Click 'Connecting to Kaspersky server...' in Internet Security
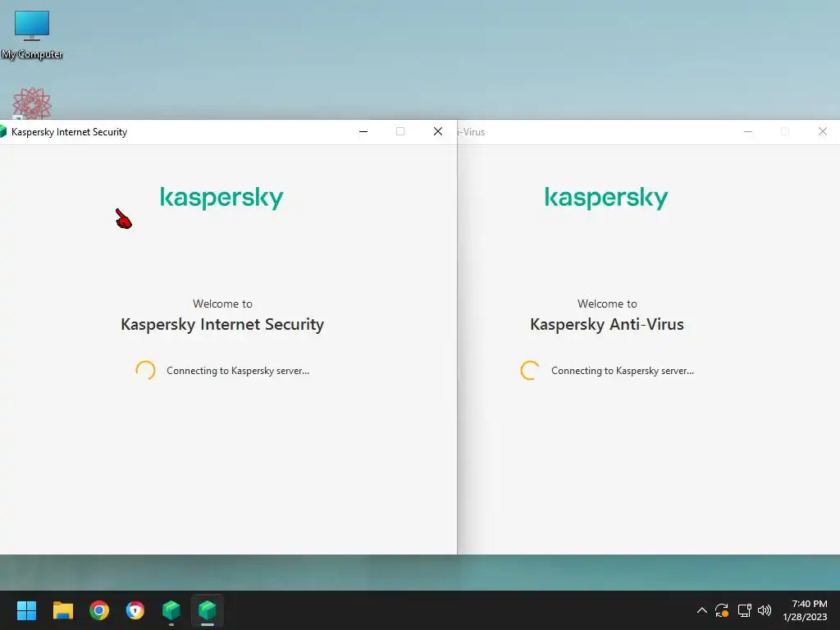The width and height of the screenshot is (840, 630). [x=238, y=371]
